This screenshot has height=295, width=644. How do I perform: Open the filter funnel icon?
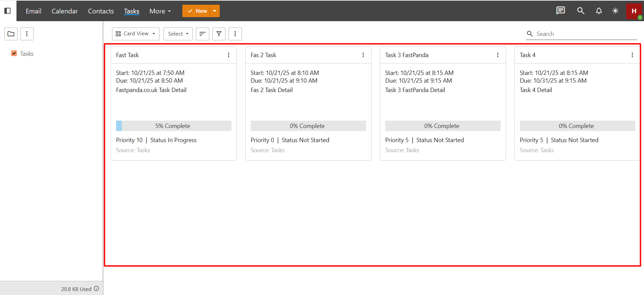click(219, 34)
